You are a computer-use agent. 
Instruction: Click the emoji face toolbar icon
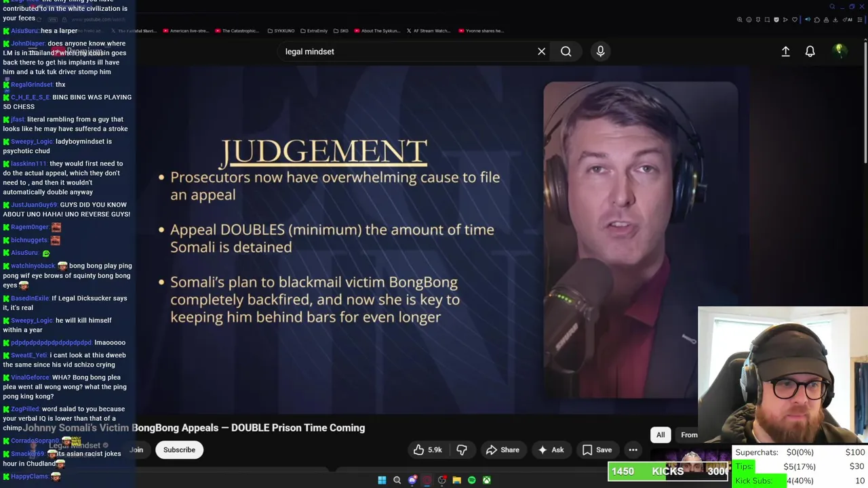(749, 20)
